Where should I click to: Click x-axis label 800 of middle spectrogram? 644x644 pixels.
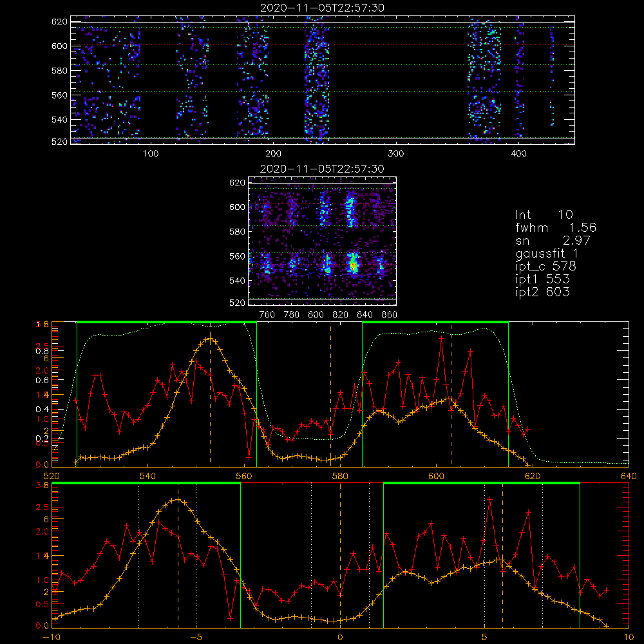coord(316,315)
